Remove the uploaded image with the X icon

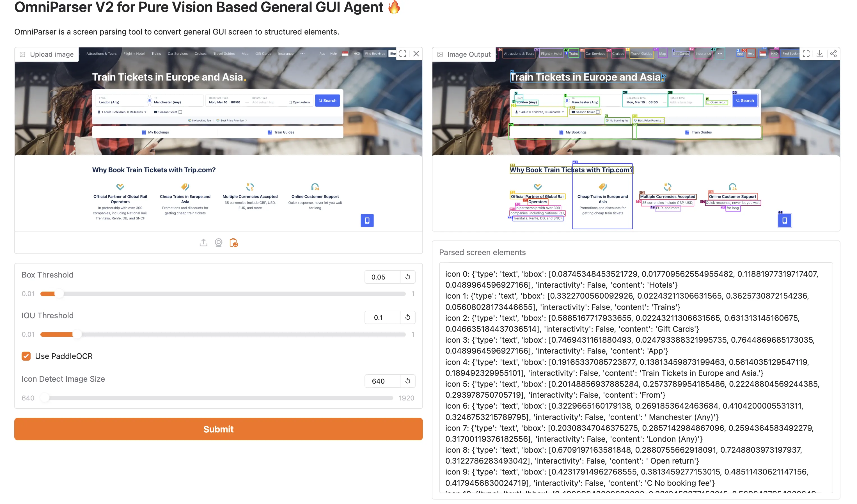416,54
